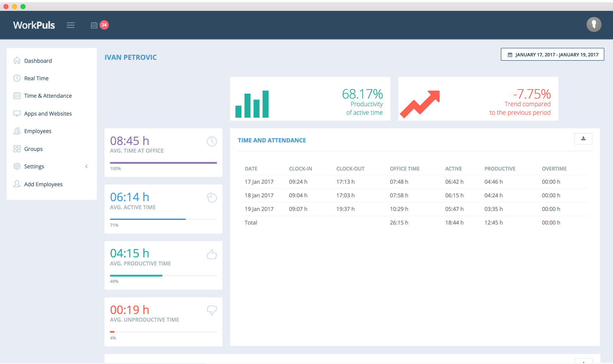The image size is (613, 364).
Task: Click the red trend arrow icon
Action: (x=420, y=104)
